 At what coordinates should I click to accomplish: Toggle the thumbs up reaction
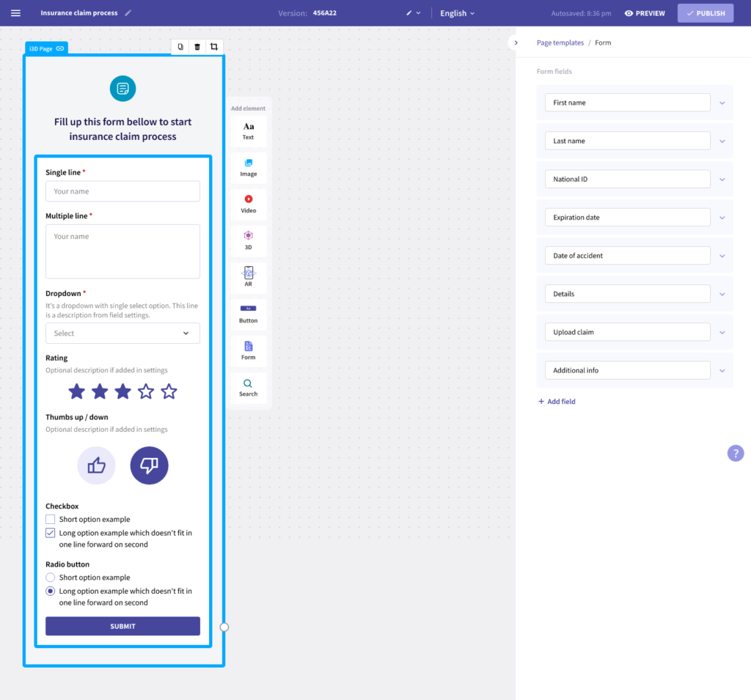point(96,465)
